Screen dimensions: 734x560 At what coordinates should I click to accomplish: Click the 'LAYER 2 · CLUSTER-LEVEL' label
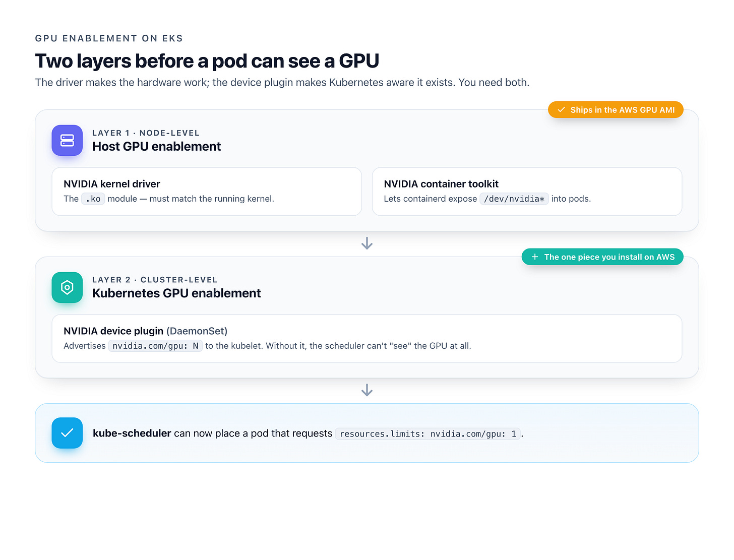click(x=155, y=280)
